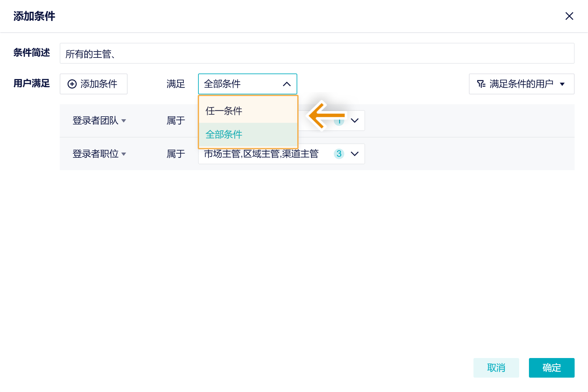Open the 登录者团队 field selector
588x392 pixels.
[99, 121]
